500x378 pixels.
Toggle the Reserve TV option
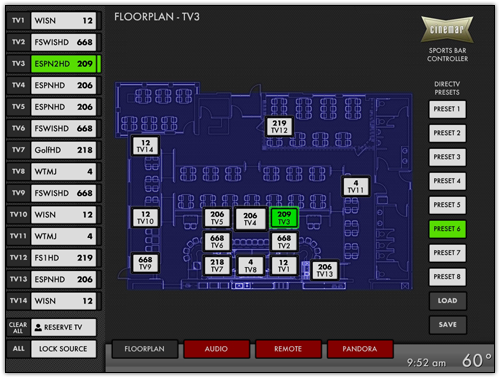pyautogui.click(x=63, y=327)
